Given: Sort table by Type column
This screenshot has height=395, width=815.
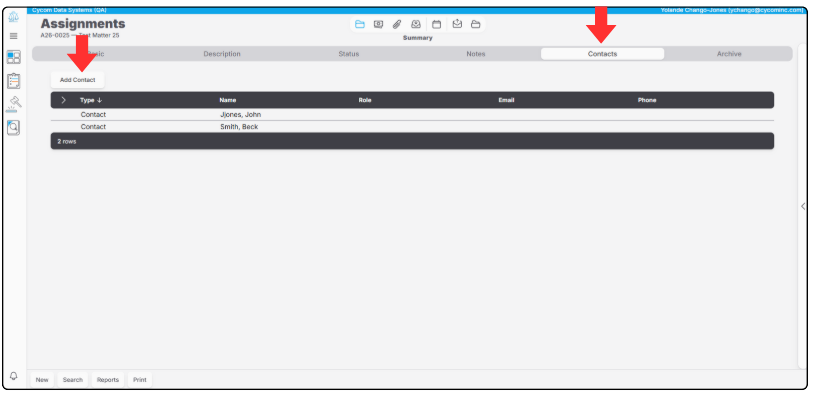Looking at the screenshot, I should tap(91, 100).
